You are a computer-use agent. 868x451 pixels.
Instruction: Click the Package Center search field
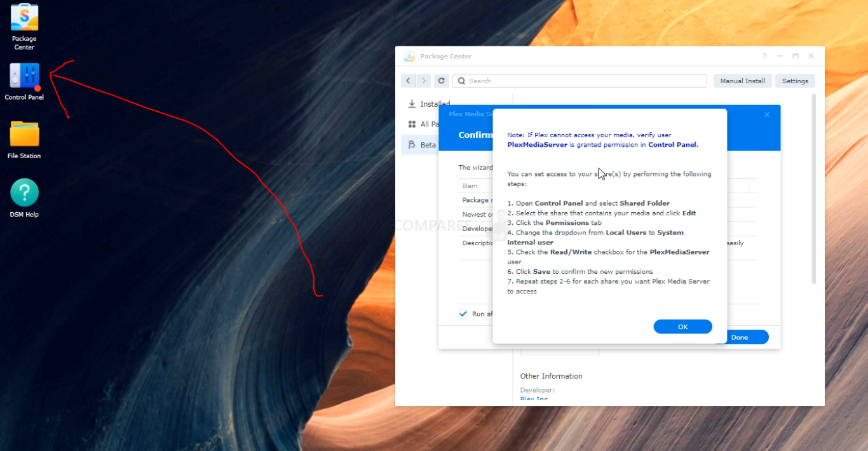pos(580,81)
